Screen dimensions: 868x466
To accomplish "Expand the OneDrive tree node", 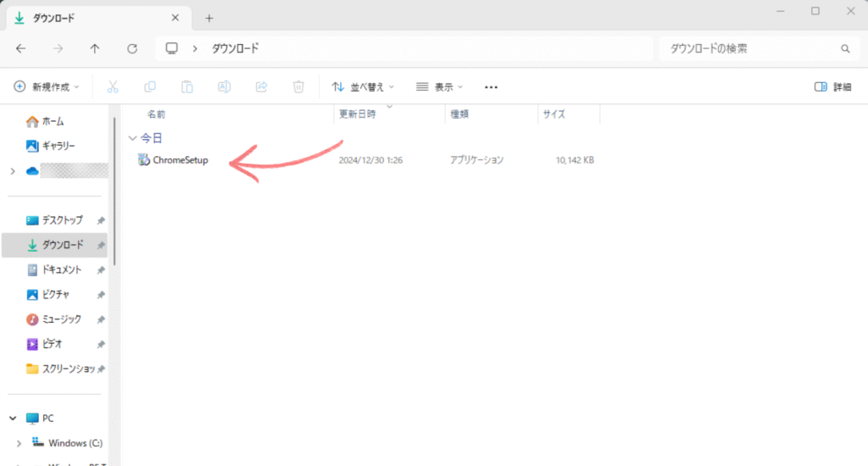I will pyautogui.click(x=13, y=171).
